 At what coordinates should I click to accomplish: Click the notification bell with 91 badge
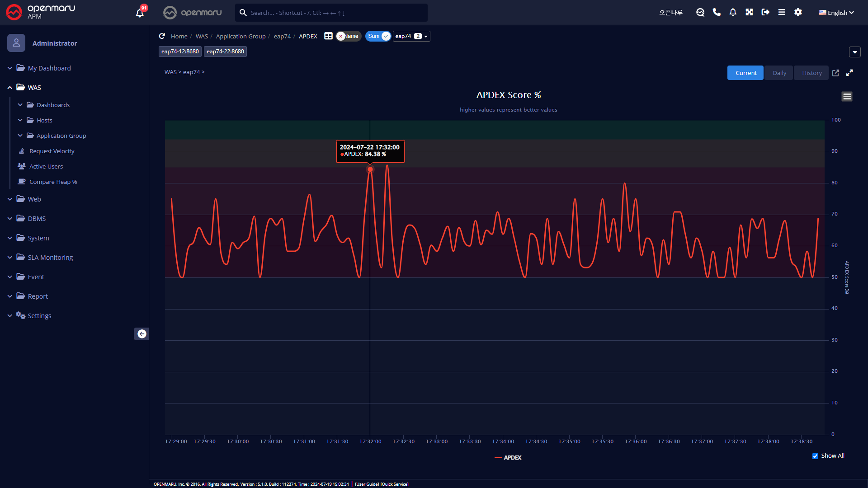click(140, 13)
